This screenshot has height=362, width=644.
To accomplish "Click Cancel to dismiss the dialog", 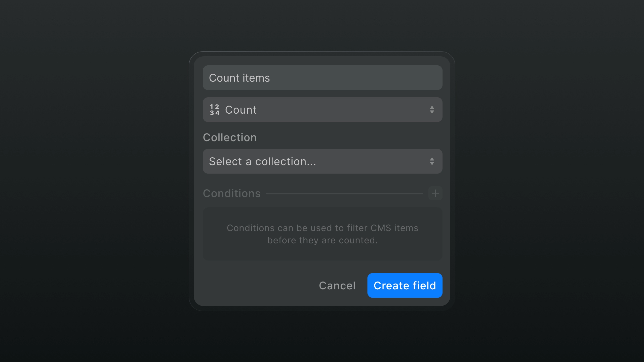I will pyautogui.click(x=337, y=285).
